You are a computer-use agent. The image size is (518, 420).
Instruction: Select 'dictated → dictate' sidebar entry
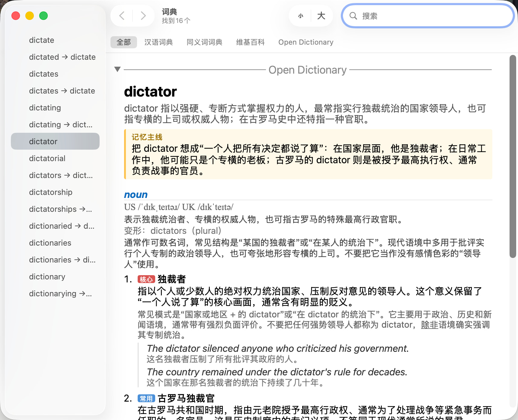55,57
